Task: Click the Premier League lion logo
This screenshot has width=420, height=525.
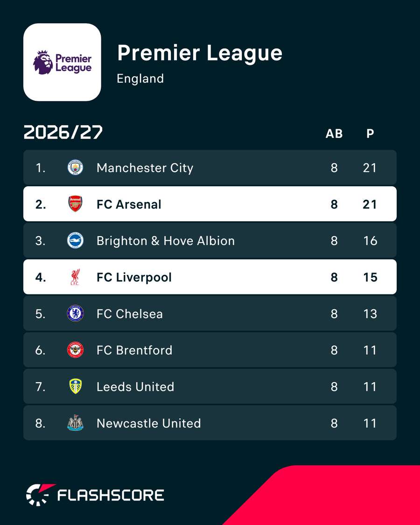Action: (62, 62)
